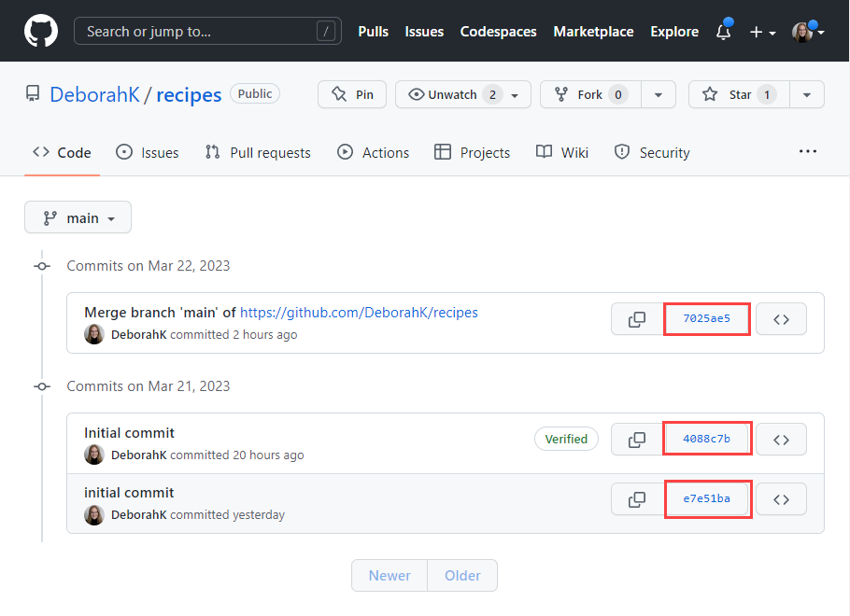This screenshot has width=850, height=616.
Task: Click DeborahK avatar on 7025ae5 commit
Action: click(93, 334)
